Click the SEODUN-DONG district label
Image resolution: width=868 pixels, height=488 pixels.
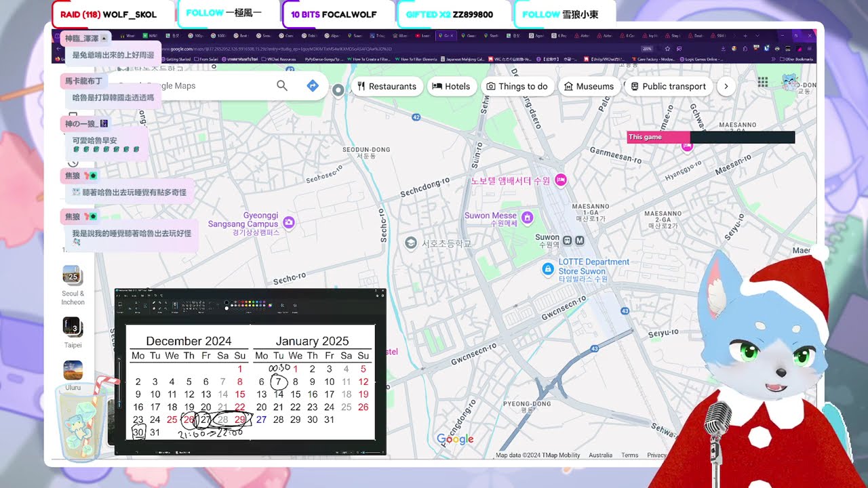pos(366,149)
